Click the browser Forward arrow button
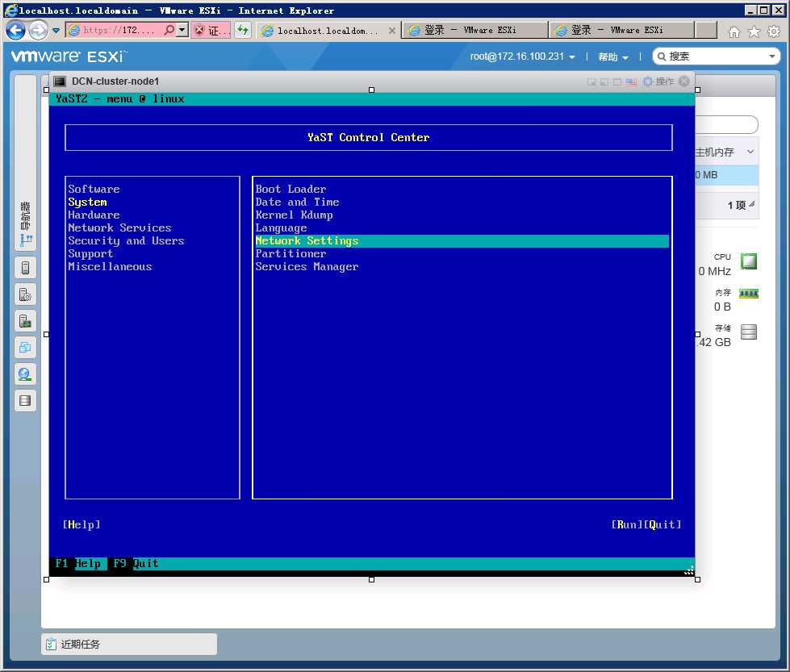The width and height of the screenshot is (790, 672). coord(38,30)
